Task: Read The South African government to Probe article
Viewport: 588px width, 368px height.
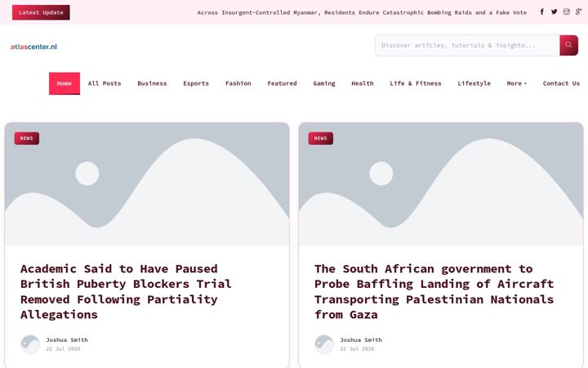Action: coord(434,292)
